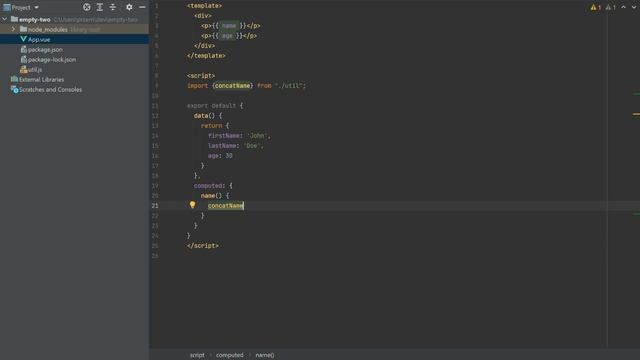640x360 pixels.
Task: Click the opening script tag
Action: 201,76
